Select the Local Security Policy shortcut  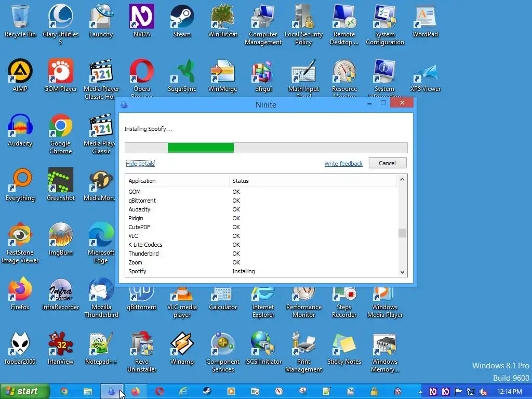click(303, 24)
